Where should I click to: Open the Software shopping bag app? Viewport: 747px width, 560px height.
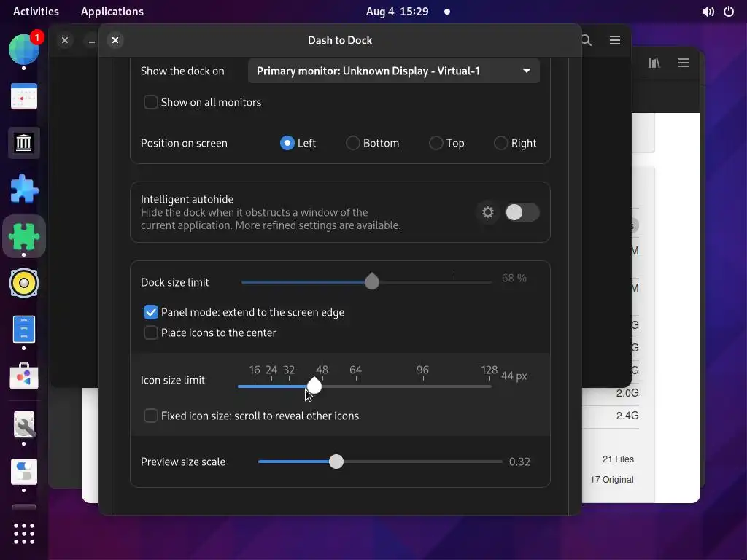point(24,376)
